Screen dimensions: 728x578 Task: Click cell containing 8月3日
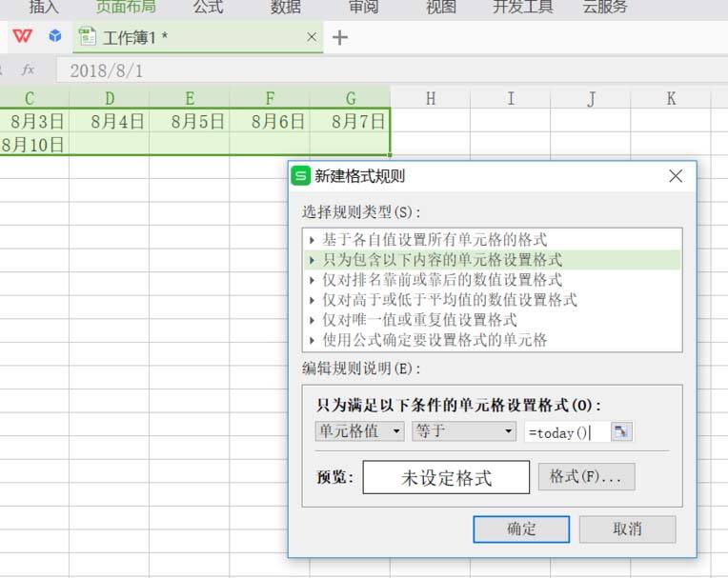pos(34,121)
